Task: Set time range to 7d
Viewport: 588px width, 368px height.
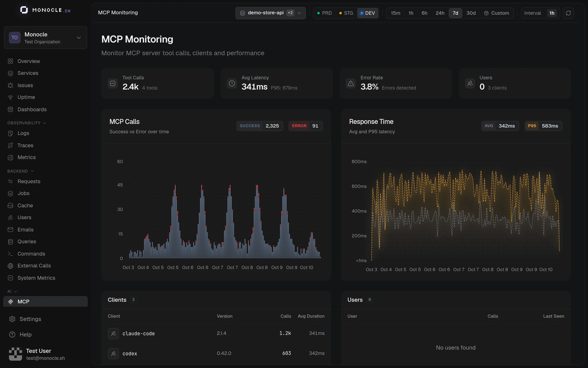Action: (455, 13)
